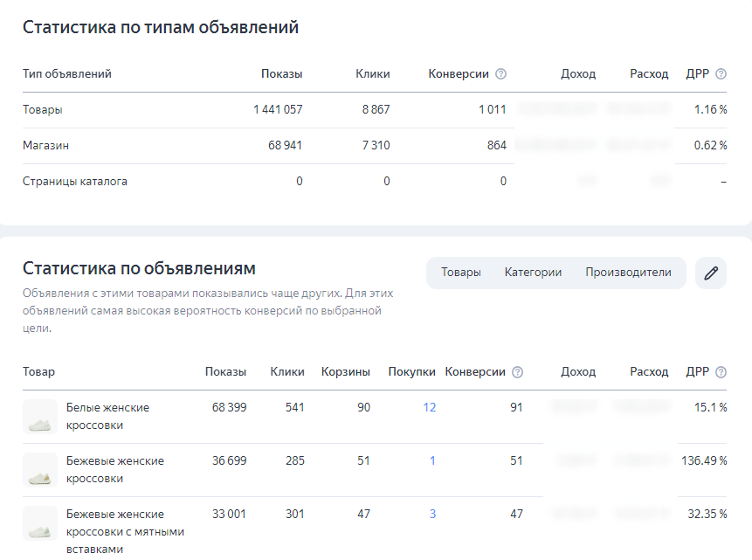This screenshot has height=560, width=752.
Task: Open purchases link for Бежевые женские кроссовки
Action: pyautogui.click(x=432, y=460)
